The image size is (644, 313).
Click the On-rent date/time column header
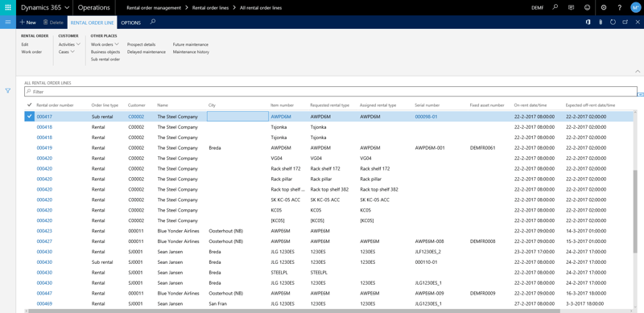[x=530, y=105]
